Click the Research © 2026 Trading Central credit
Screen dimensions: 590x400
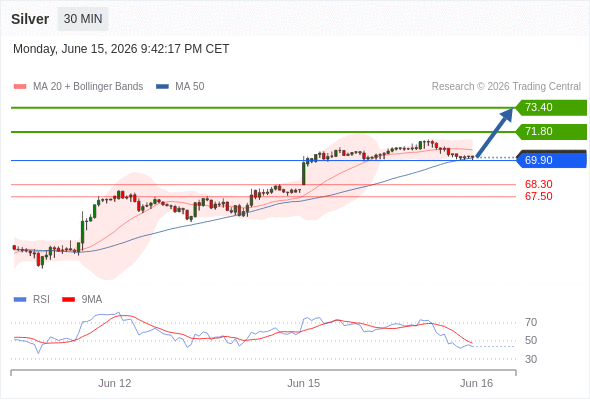pyautogui.click(x=506, y=87)
